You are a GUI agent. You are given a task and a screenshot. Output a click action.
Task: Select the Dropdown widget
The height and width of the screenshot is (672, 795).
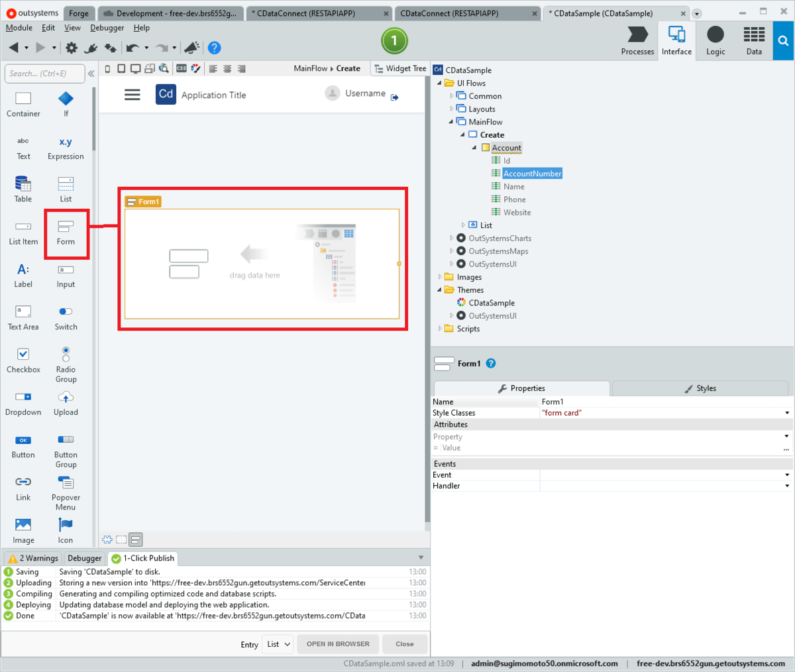[x=23, y=404]
